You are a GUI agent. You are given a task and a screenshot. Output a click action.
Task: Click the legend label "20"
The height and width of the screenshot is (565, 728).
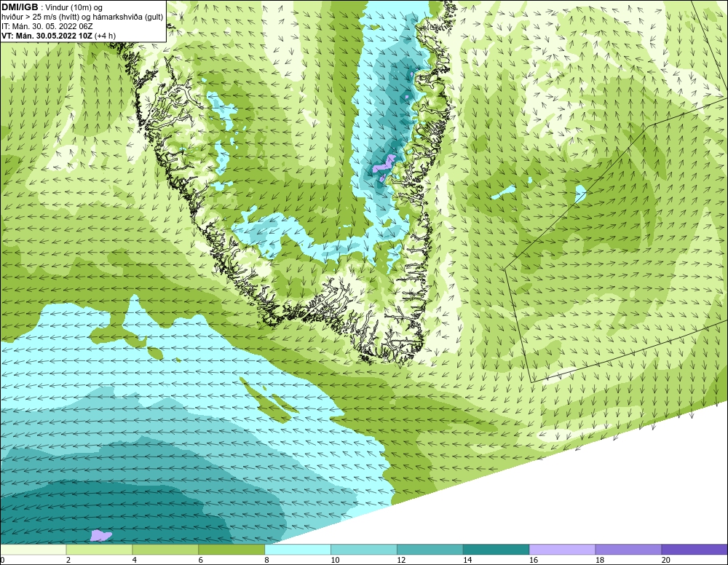click(666, 560)
